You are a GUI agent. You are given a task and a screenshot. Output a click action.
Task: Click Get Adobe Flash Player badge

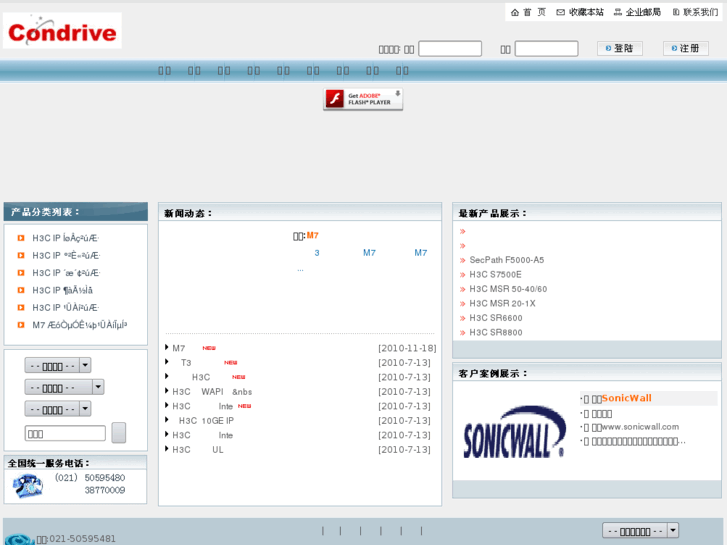(363, 99)
